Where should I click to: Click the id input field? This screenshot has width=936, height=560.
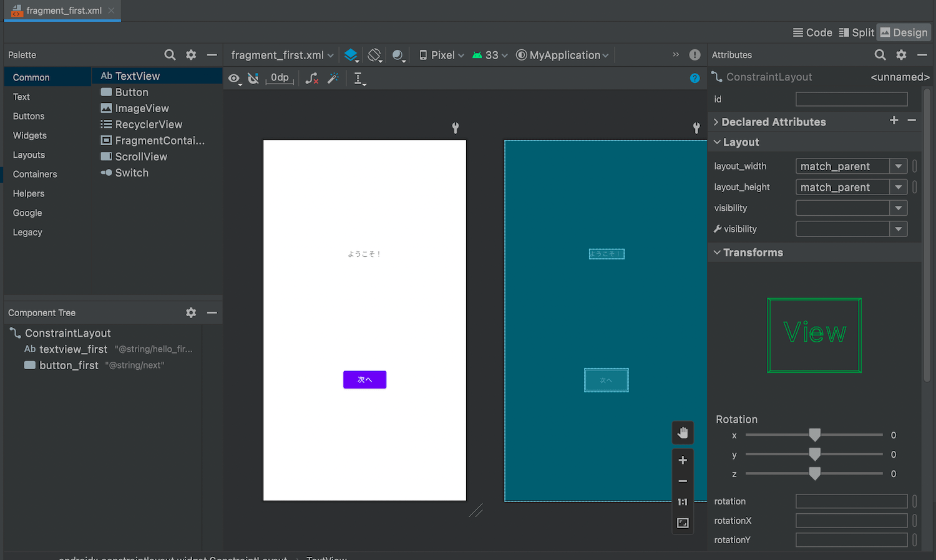[x=851, y=99]
